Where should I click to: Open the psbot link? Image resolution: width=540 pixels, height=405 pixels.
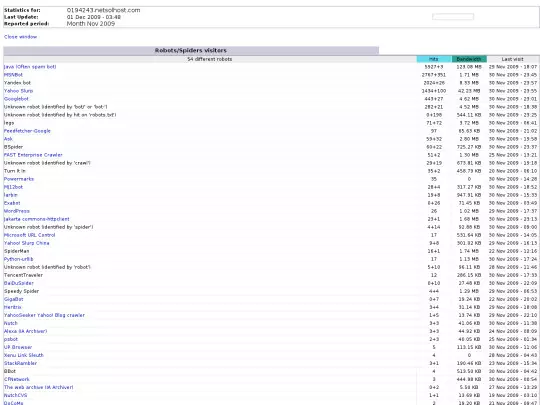pyautogui.click(x=11, y=339)
